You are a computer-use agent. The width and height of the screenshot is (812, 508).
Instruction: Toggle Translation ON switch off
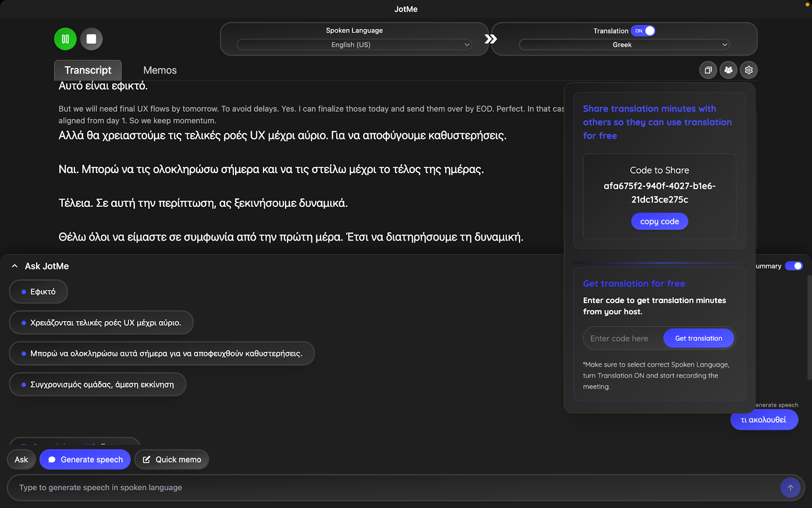coord(644,31)
